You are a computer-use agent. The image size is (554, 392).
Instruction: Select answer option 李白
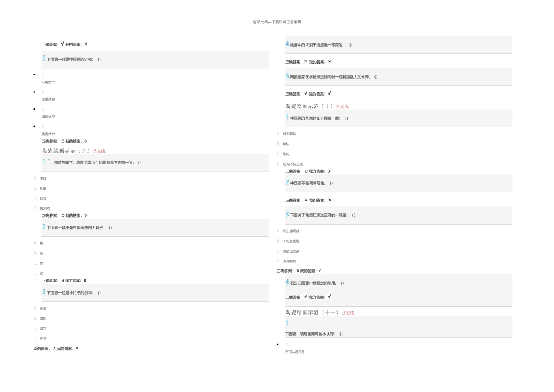[43, 178]
